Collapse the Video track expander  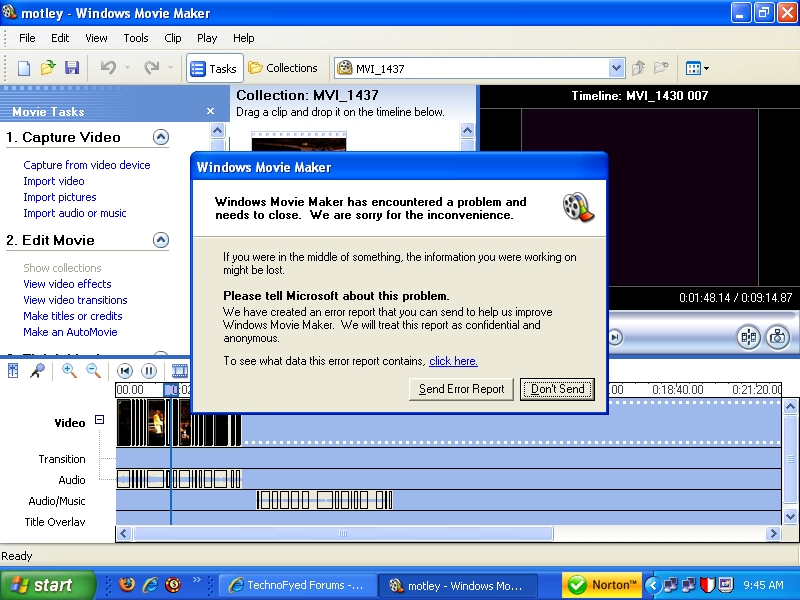point(99,420)
